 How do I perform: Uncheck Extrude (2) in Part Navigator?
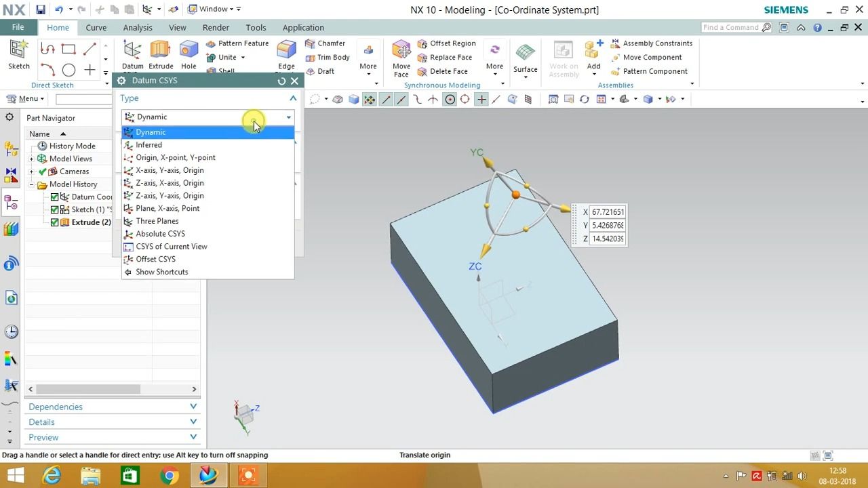[x=55, y=222]
